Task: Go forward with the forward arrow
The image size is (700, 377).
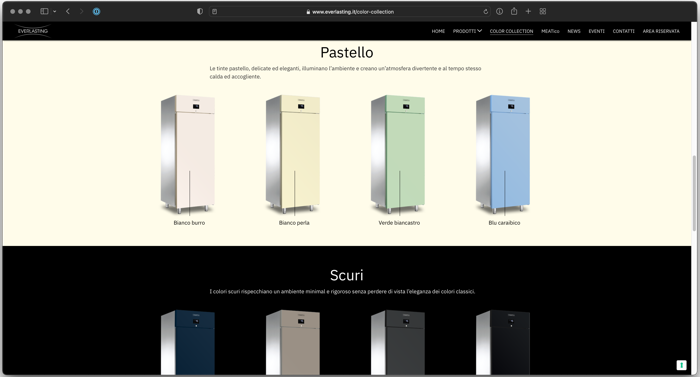Action: 81,12
